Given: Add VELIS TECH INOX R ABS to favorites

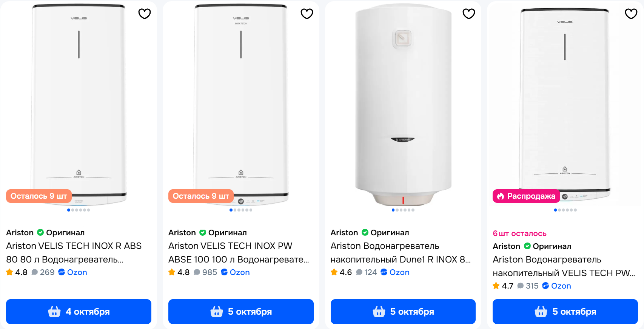Looking at the screenshot, I should [144, 14].
